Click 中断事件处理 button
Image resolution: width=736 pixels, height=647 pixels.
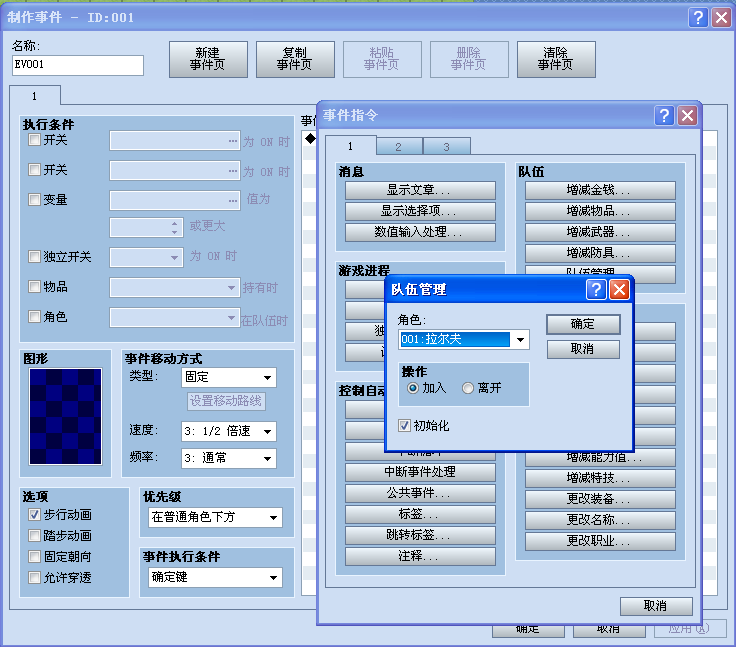click(420, 472)
